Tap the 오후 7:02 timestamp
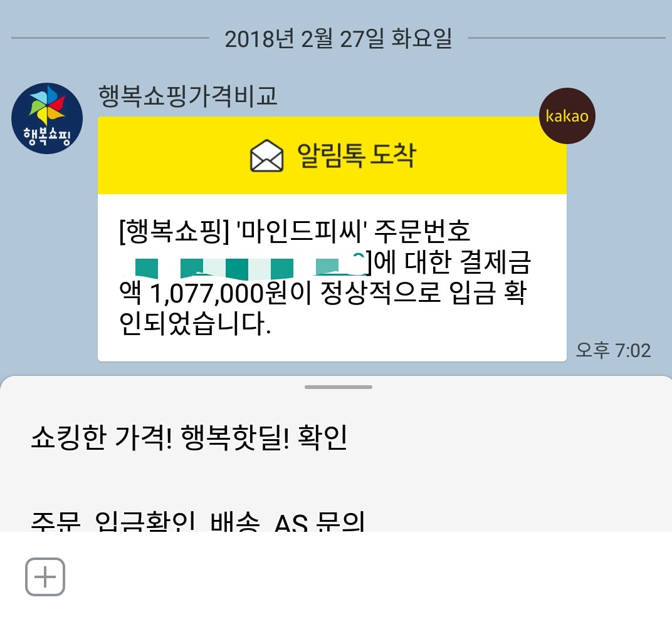The height and width of the screenshot is (622, 672). pyautogui.click(x=613, y=350)
